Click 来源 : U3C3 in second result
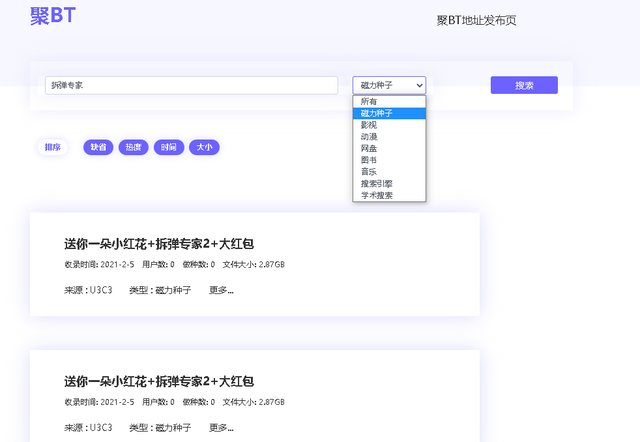Screen dimensions: 640x442 pos(88,428)
